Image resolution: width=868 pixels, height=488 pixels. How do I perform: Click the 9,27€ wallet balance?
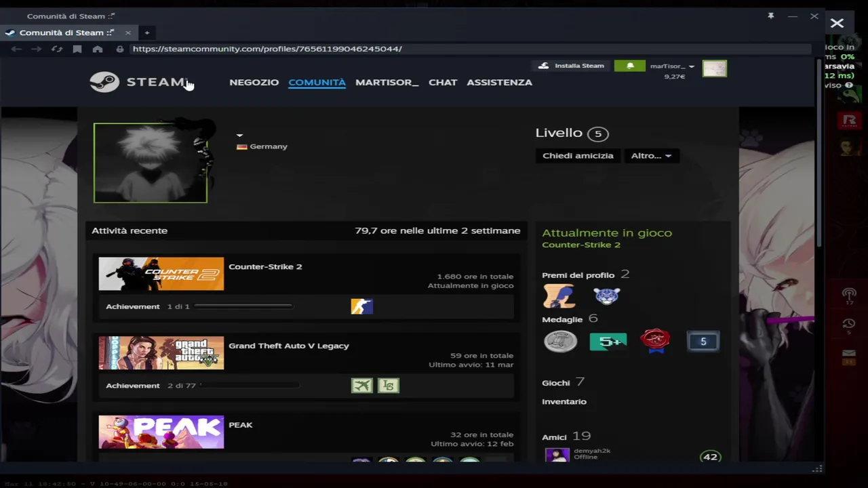(x=675, y=77)
